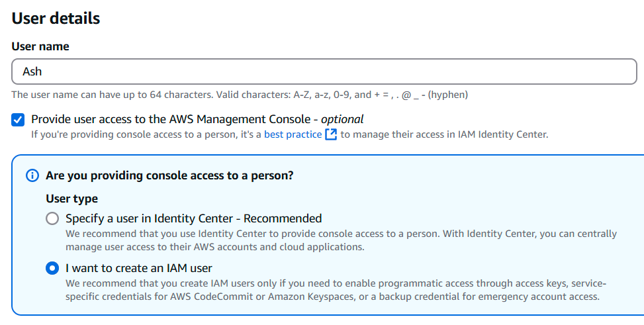Click the "I want to create an IAM user" label text

138,268
